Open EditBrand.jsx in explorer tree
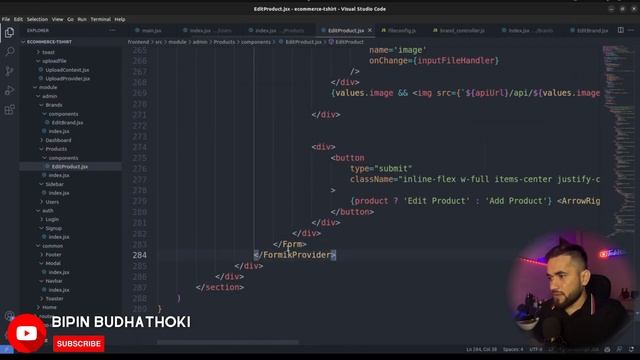 [67, 122]
